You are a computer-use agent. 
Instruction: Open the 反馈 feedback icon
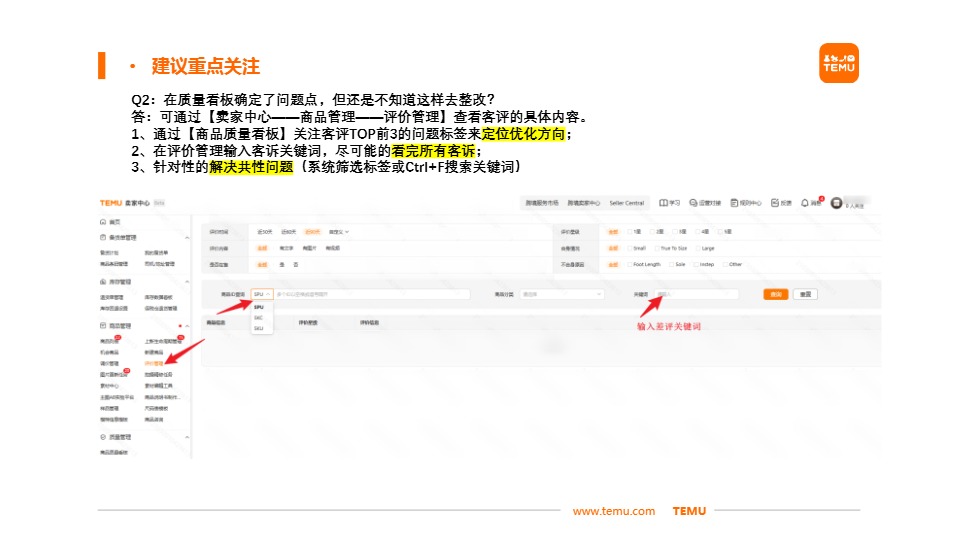[774, 203]
